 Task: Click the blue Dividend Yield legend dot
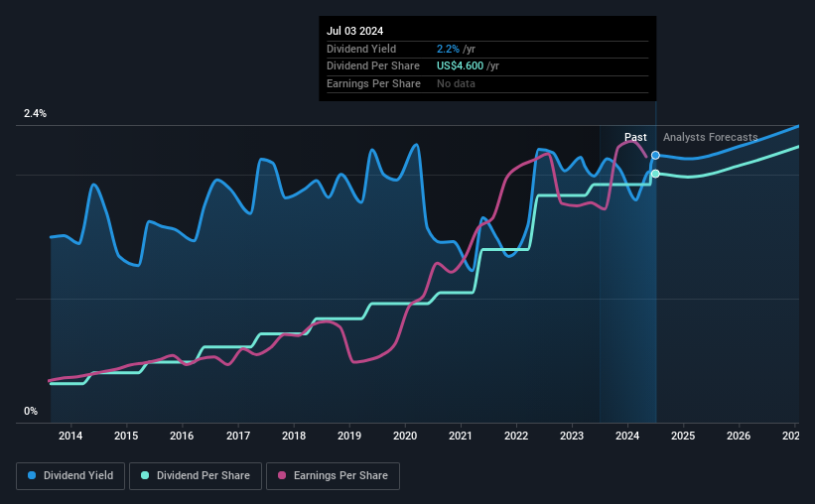pyautogui.click(x=32, y=475)
